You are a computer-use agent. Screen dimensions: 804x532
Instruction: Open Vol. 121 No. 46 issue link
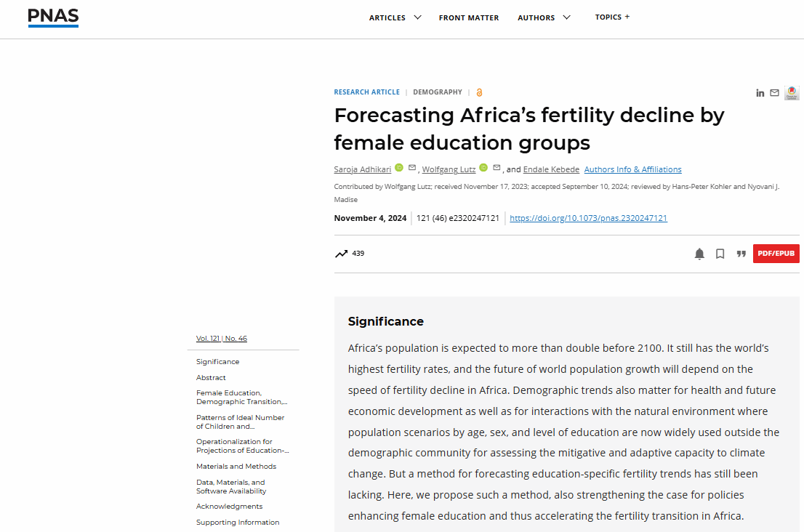pyautogui.click(x=222, y=339)
